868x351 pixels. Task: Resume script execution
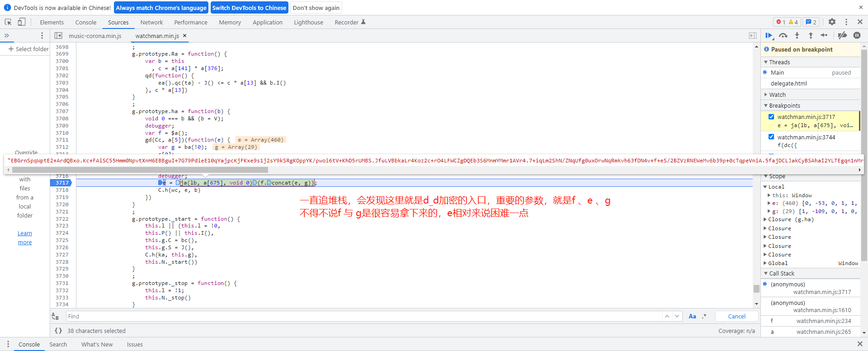click(769, 35)
